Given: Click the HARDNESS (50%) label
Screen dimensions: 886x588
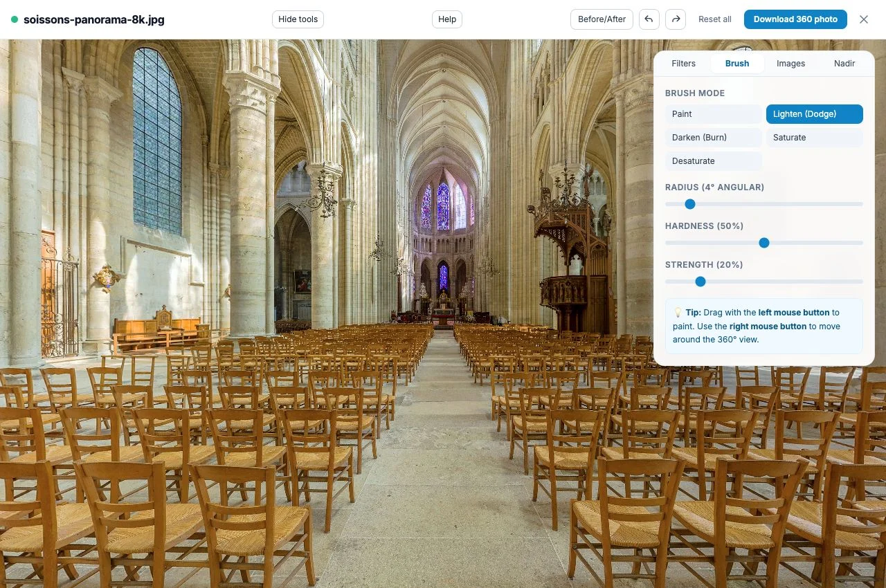Looking at the screenshot, I should 704,226.
